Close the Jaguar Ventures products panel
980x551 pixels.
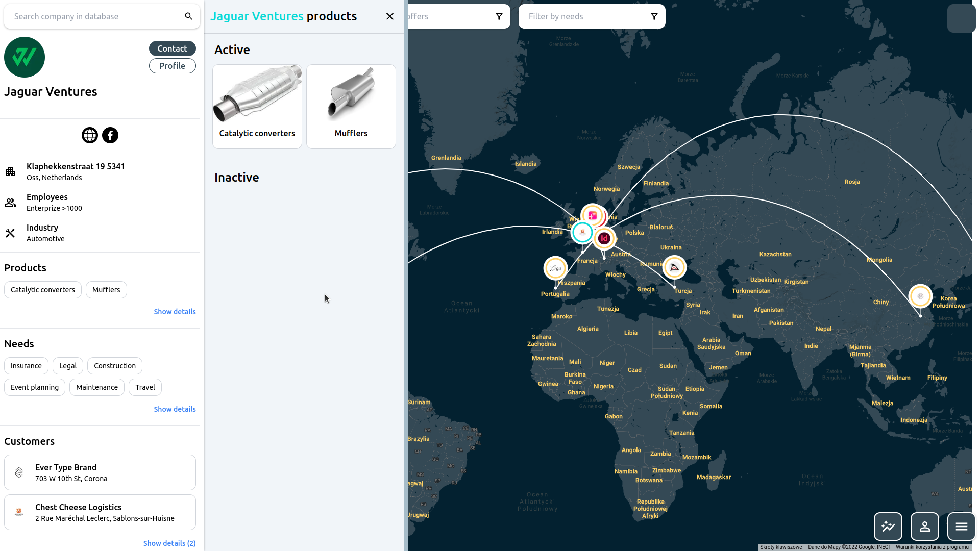[x=390, y=16]
